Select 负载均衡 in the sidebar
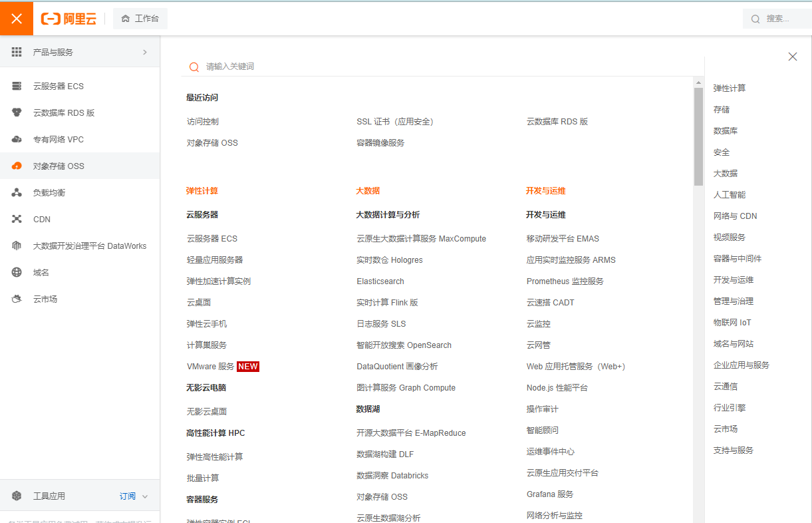812x523 pixels. point(80,192)
